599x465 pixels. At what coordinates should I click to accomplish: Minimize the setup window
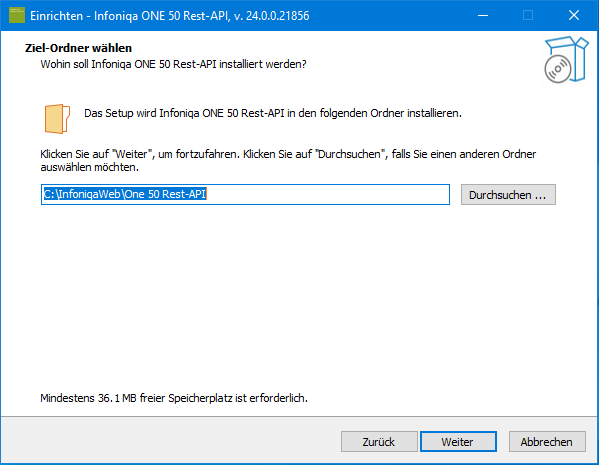click(483, 15)
